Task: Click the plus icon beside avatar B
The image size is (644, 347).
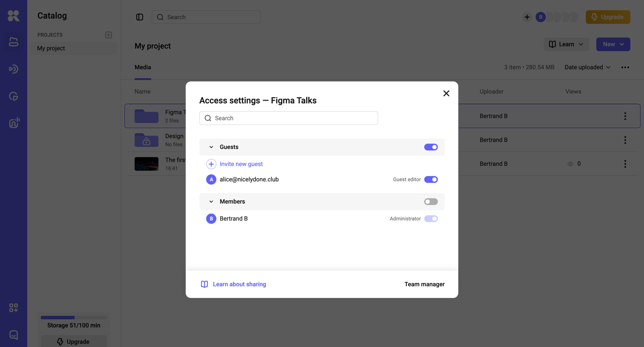Action: 527,17
